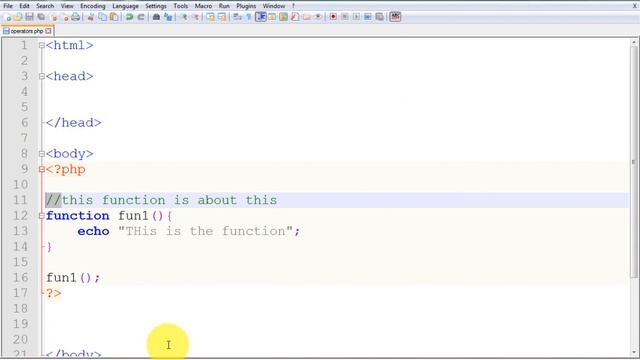Click the Close document toolbar icon
The image size is (640, 360).
click(54, 17)
